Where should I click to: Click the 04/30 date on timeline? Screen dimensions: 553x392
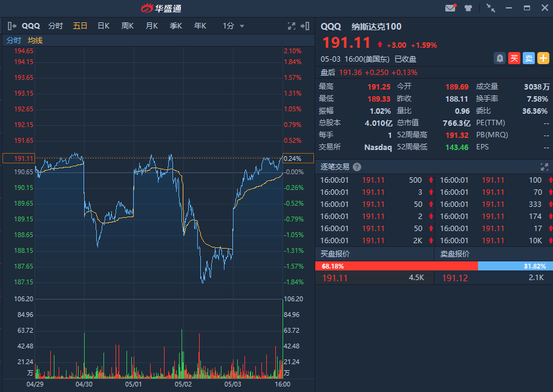click(x=84, y=384)
